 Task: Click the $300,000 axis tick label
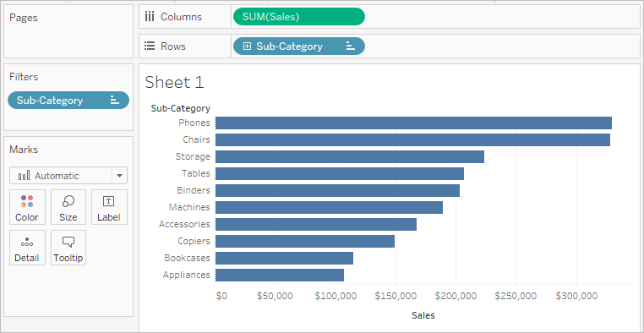(x=576, y=296)
